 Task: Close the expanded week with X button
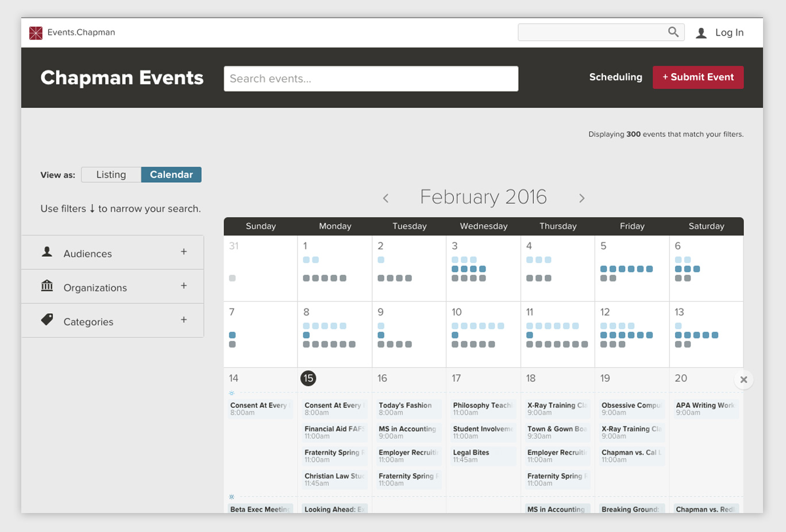[743, 380]
